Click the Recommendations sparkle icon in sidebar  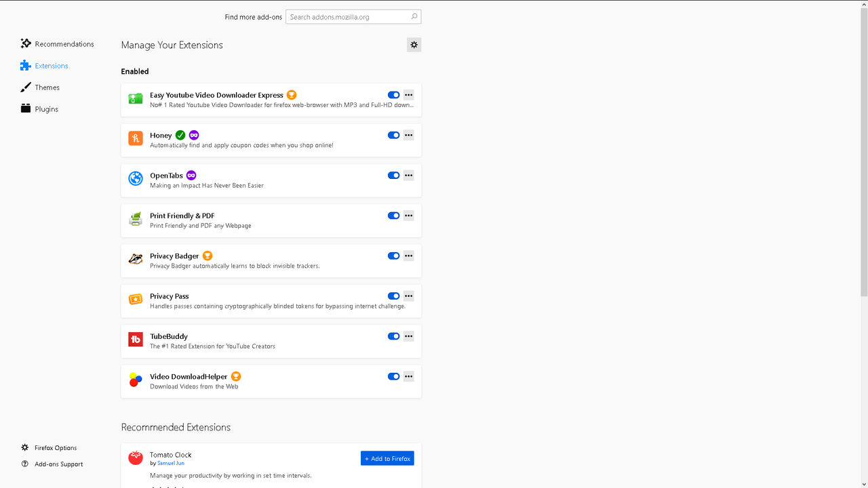[26, 43]
